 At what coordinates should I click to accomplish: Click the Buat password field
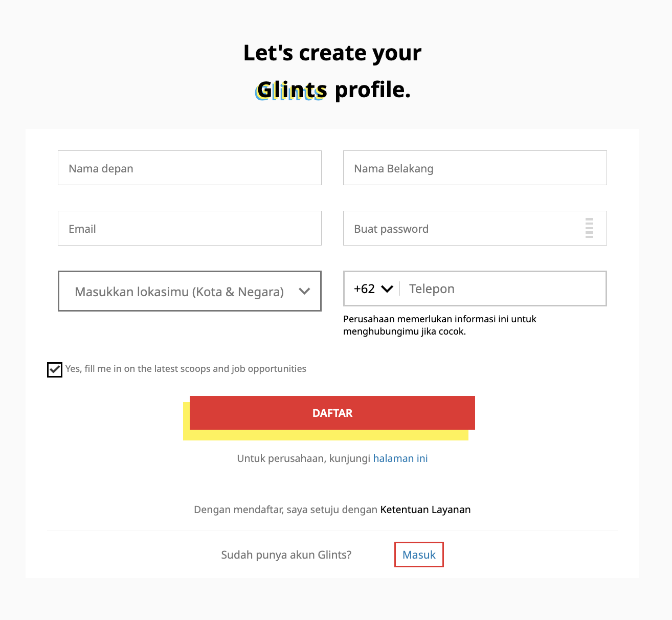click(460, 228)
